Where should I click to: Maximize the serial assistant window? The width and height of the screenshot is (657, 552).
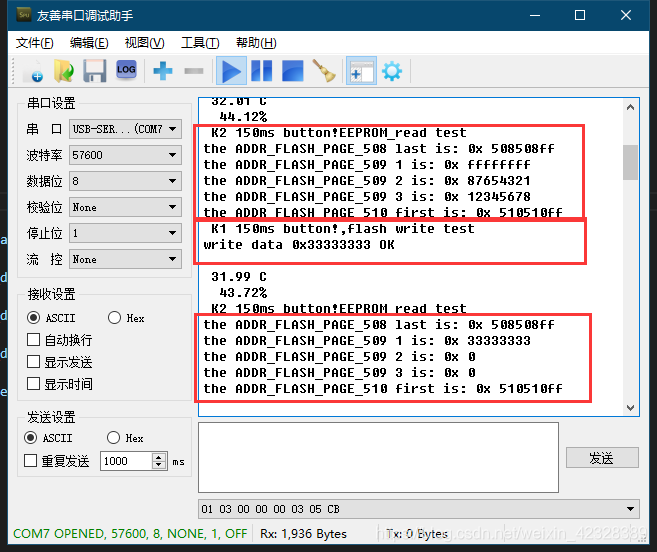(x=580, y=16)
